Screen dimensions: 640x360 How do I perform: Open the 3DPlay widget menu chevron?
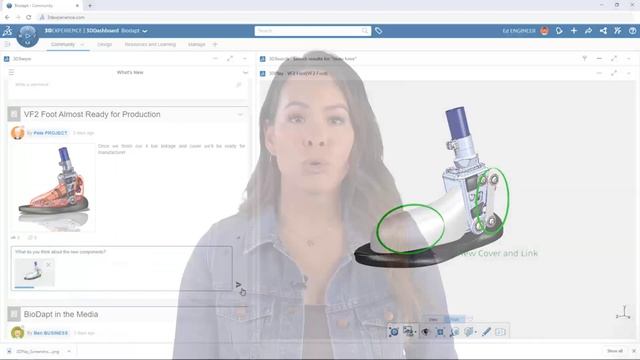(629, 73)
